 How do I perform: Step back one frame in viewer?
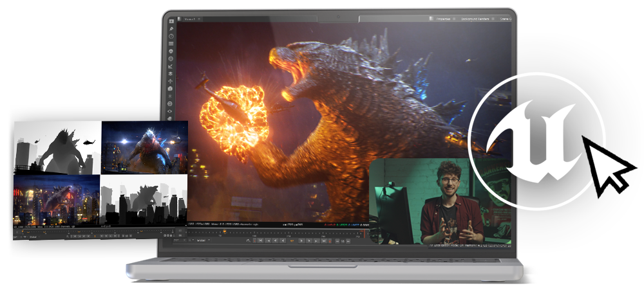[275, 240]
